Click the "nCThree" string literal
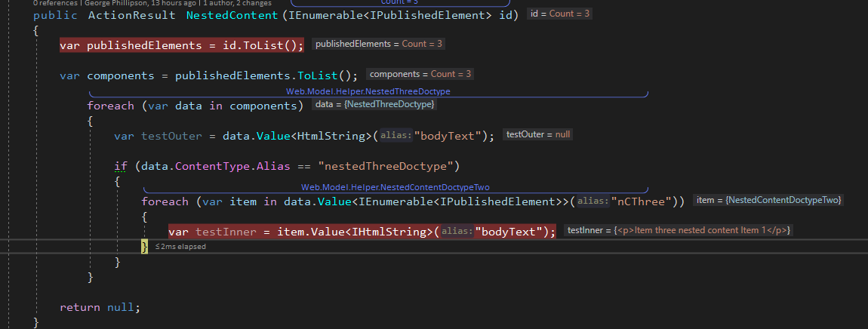Image resolution: width=868 pixels, height=329 pixels. point(641,201)
